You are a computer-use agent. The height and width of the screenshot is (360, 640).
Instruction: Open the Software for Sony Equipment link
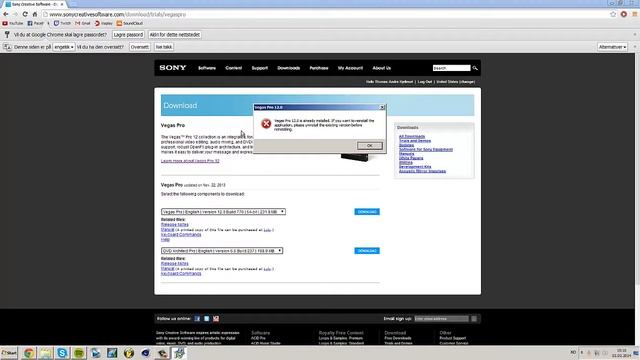pyautogui.click(x=426, y=149)
